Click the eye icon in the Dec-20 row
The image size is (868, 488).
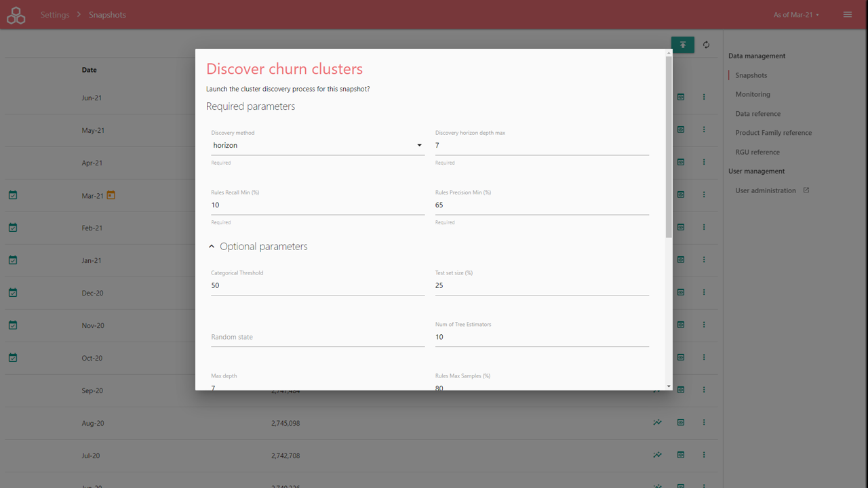[x=681, y=292]
